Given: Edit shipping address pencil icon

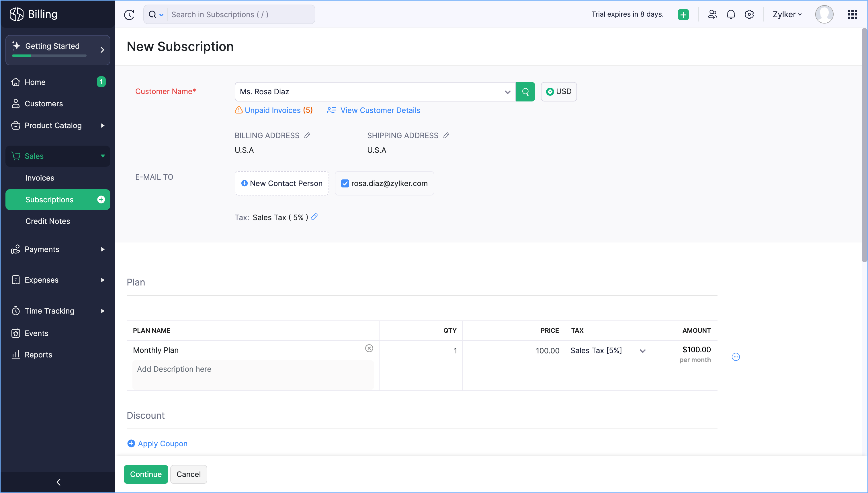Looking at the screenshot, I should coord(446,136).
